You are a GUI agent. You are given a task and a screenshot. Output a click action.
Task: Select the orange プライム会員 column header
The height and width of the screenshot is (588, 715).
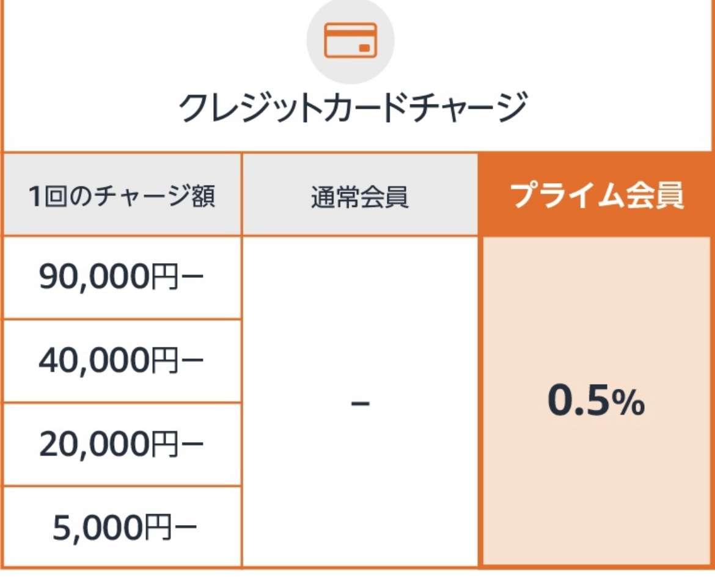596,195
